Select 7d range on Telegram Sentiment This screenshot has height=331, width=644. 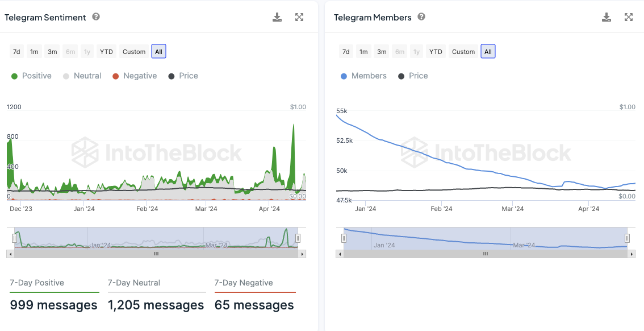(16, 51)
